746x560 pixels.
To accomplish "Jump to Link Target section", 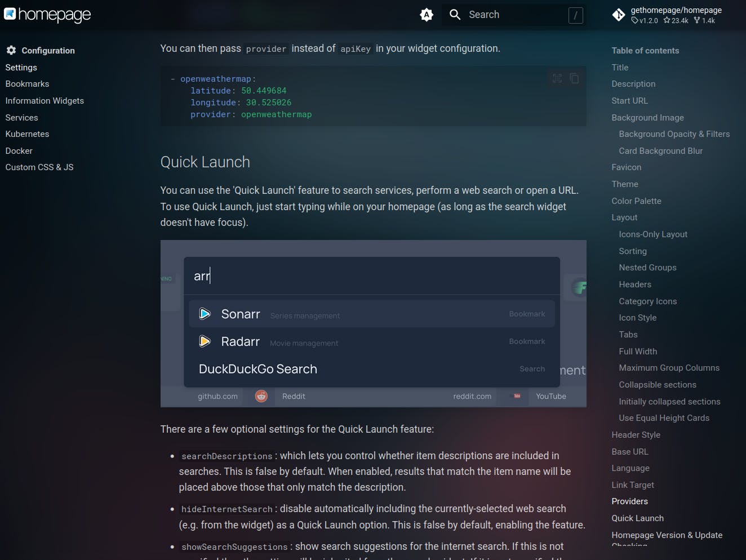I will 633,485.
